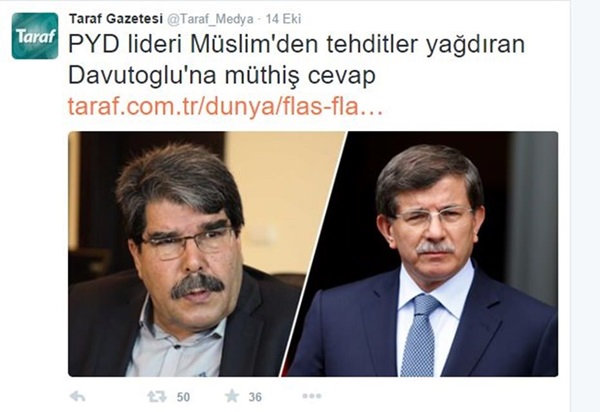Retweet the Taraf Gazetesi tweet
Image resolution: width=600 pixels, height=412 pixels.
157,397
